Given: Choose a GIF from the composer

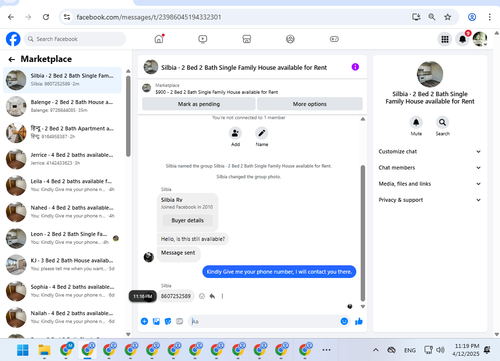Looking at the screenshot, I should (x=179, y=321).
